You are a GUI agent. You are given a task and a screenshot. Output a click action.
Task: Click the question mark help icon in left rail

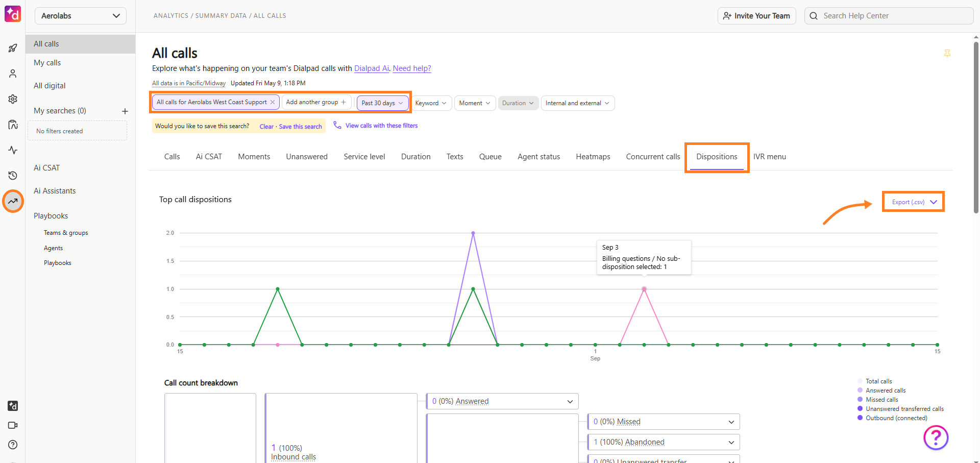13,445
